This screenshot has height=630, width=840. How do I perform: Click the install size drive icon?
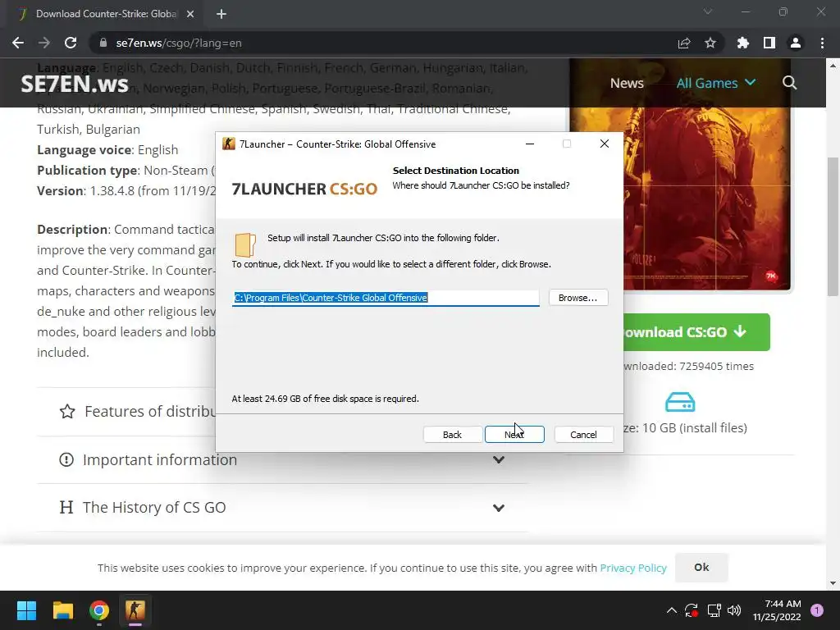tap(680, 402)
